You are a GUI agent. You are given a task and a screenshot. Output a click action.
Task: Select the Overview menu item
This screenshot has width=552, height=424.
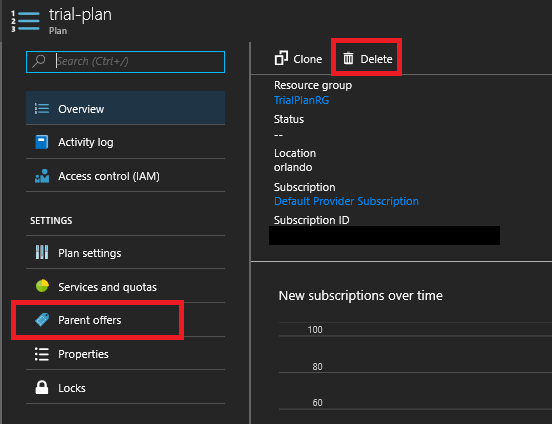point(125,108)
